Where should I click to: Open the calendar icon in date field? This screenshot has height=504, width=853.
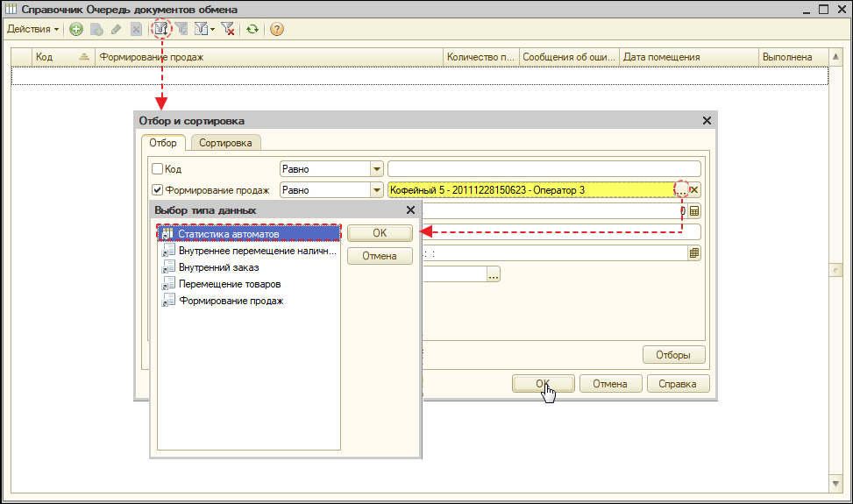(694, 252)
